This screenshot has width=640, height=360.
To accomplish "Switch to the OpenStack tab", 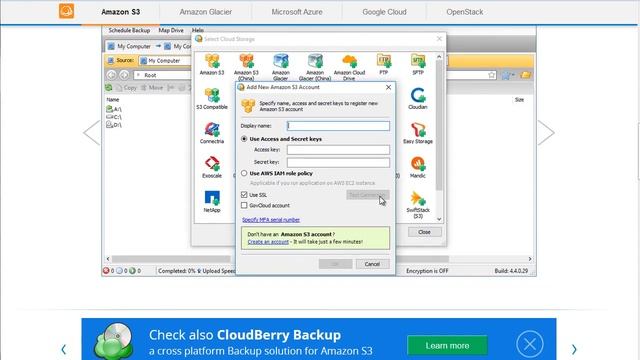I will point(464,12).
